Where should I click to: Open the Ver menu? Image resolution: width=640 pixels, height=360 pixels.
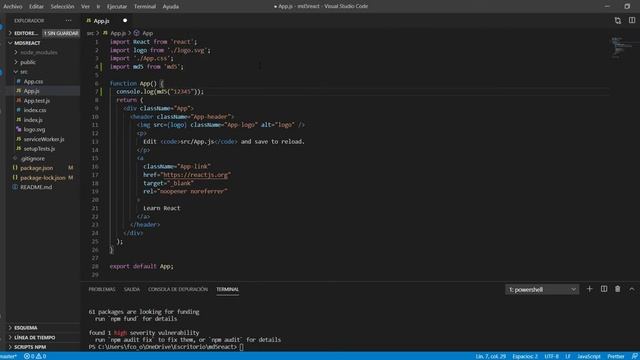point(85,6)
